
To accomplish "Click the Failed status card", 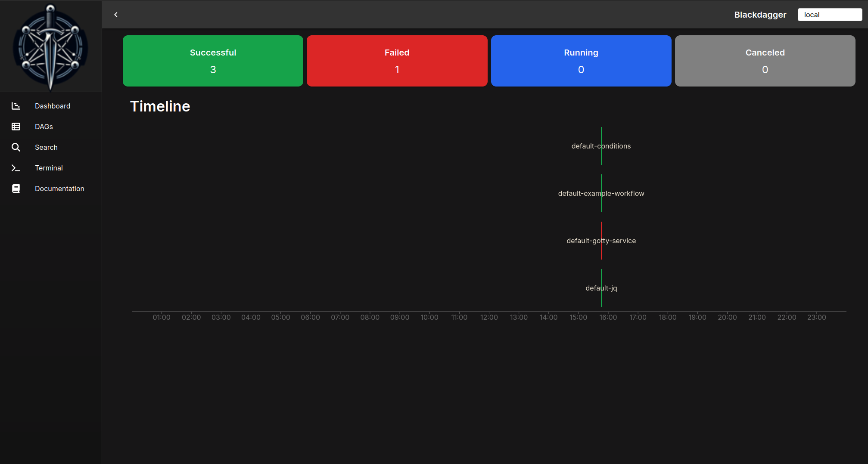I will click(397, 61).
